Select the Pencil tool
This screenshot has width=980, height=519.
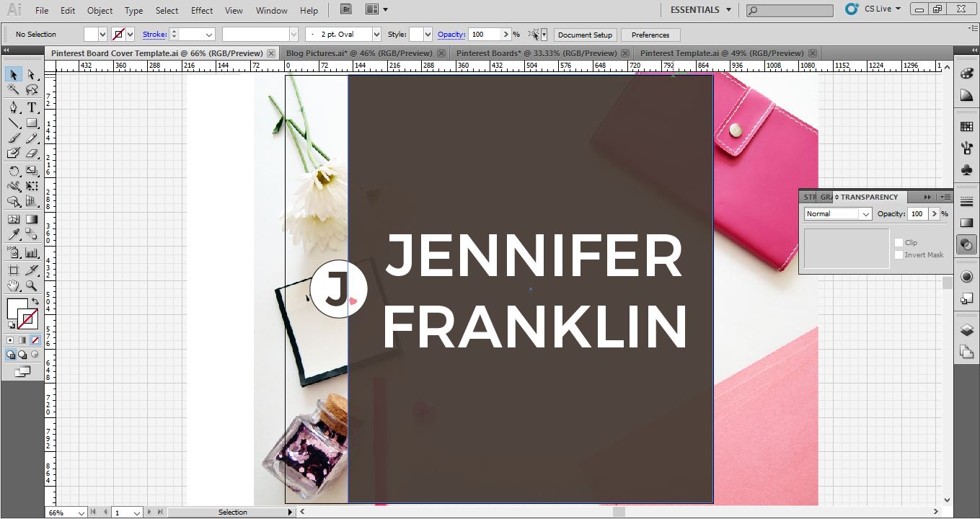[32, 138]
